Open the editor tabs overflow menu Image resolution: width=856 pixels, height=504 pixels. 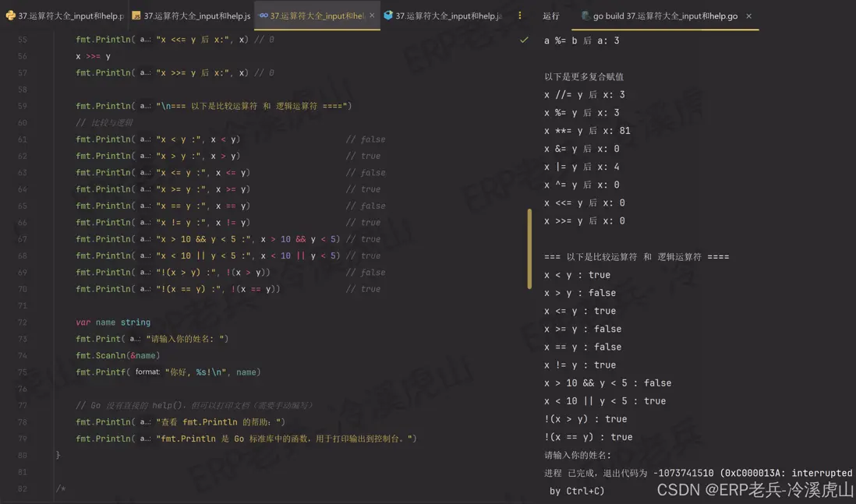point(519,16)
